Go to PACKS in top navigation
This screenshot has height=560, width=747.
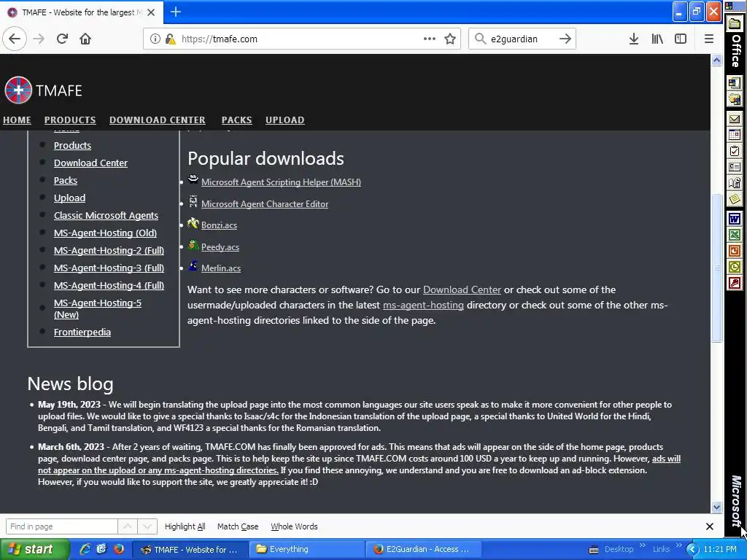pos(236,120)
